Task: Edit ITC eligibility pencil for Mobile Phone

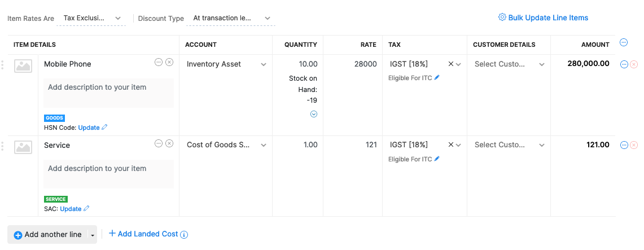Action: 437,78
